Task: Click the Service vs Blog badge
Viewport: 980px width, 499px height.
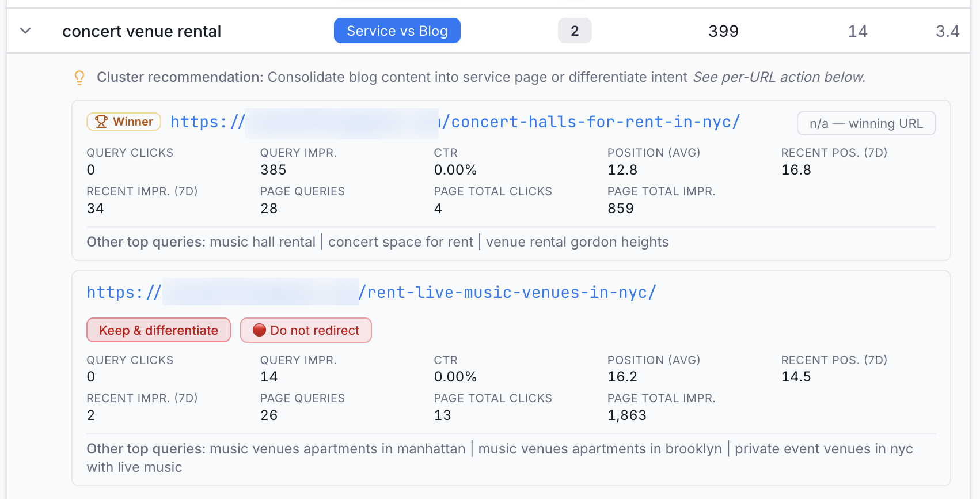Action: [x=397, y=31]
